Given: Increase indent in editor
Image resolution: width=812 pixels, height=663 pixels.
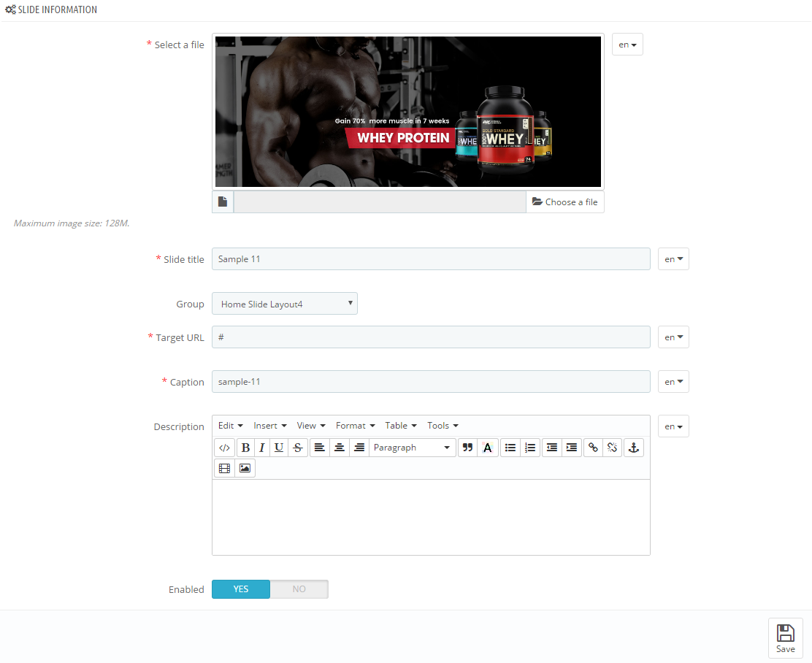Looking at the screenshot, I should click(x=572, y=448).
